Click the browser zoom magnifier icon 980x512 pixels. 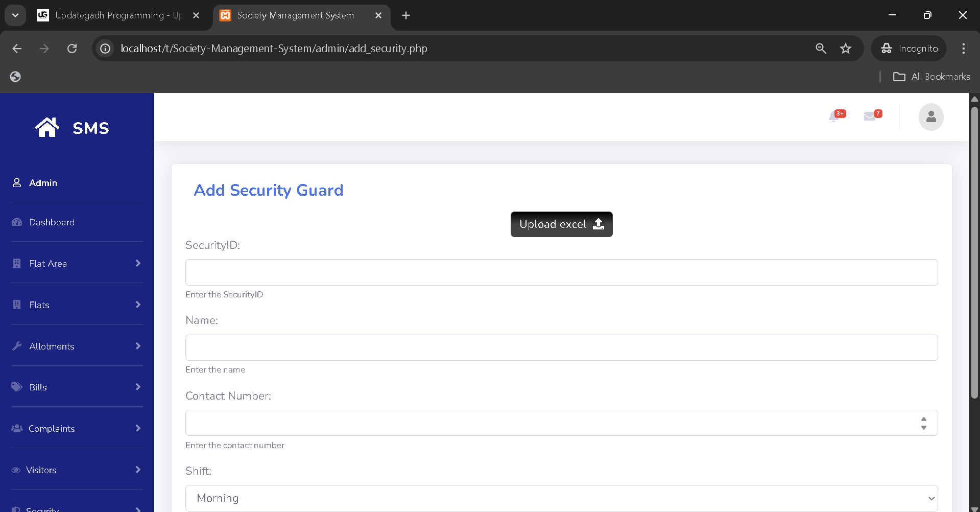821,49
